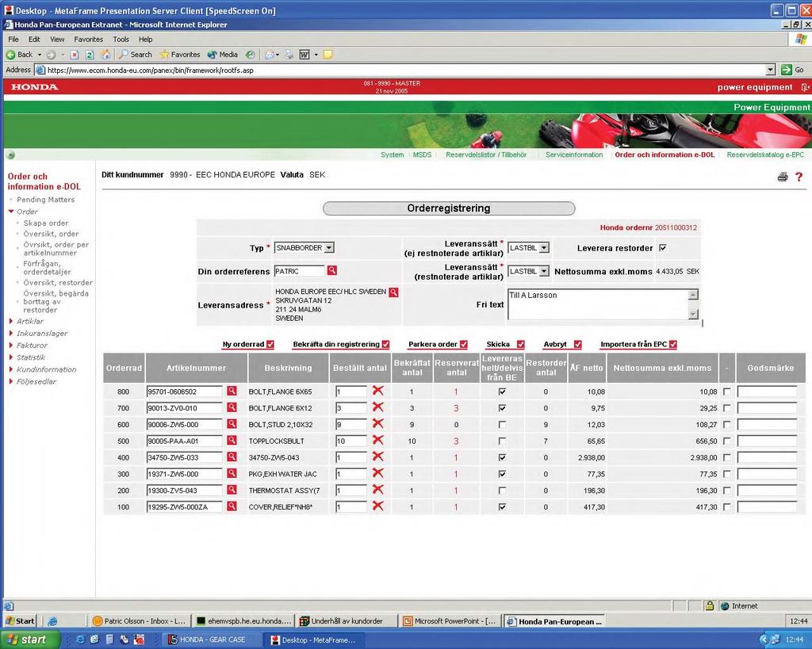The width and height of the screenshot is (812, 649).
Task: Tick the selection checkbox for row 700
Action: point(727,408)
